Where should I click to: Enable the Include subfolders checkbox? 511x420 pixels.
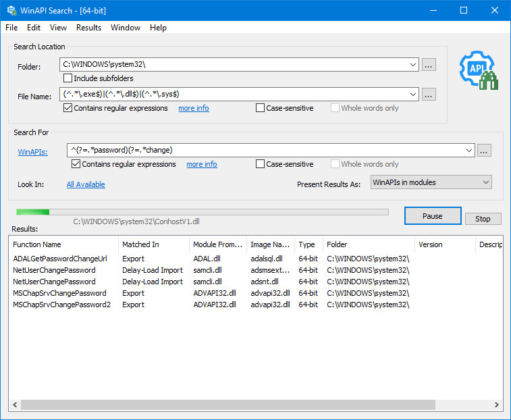point(68,78)
